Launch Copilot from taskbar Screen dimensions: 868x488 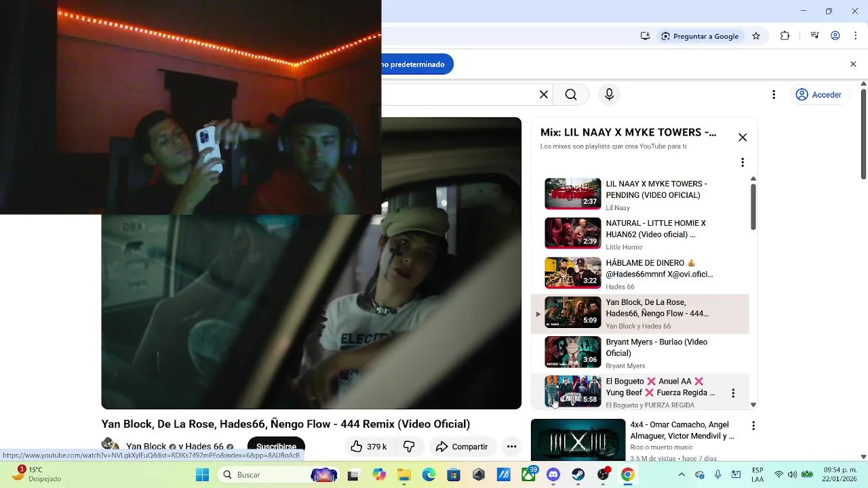(x=379, y=475)
